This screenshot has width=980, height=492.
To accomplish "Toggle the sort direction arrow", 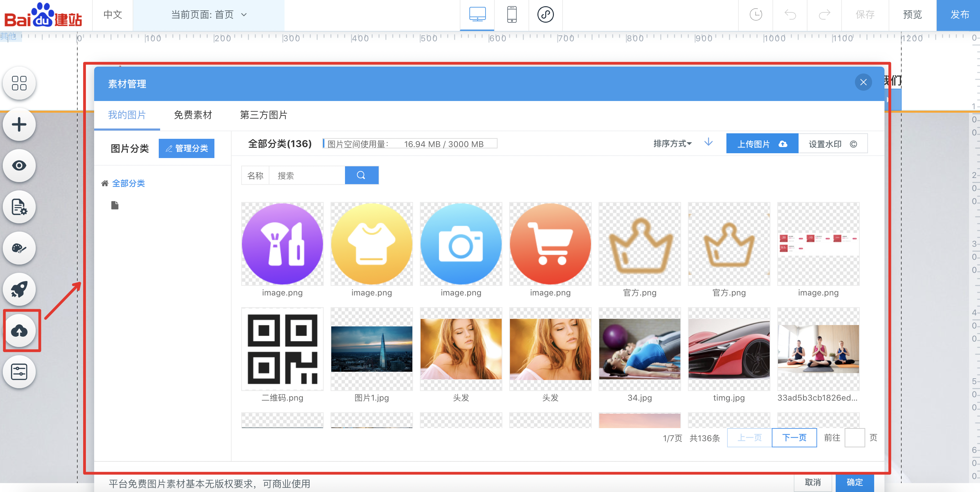I will point(708,143).
